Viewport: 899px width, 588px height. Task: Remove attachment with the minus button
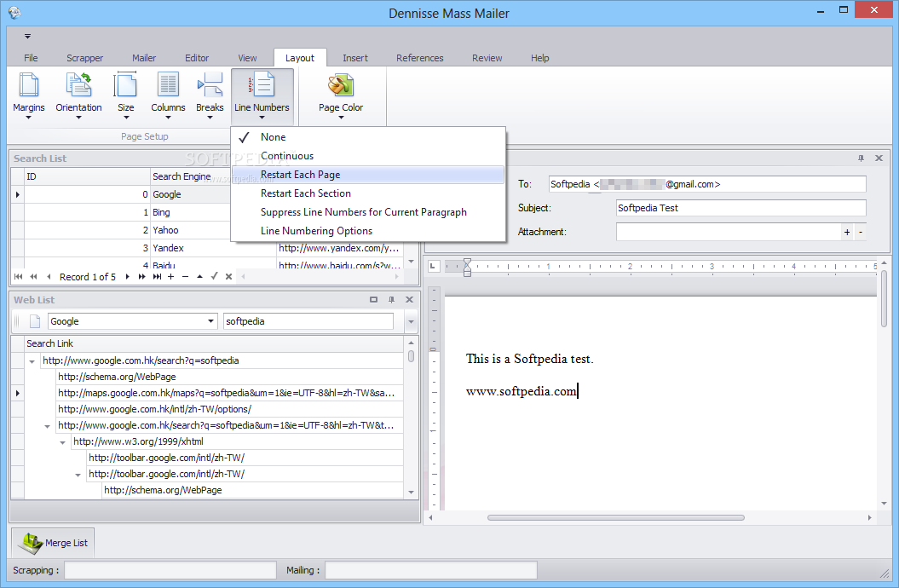point(861,232)
